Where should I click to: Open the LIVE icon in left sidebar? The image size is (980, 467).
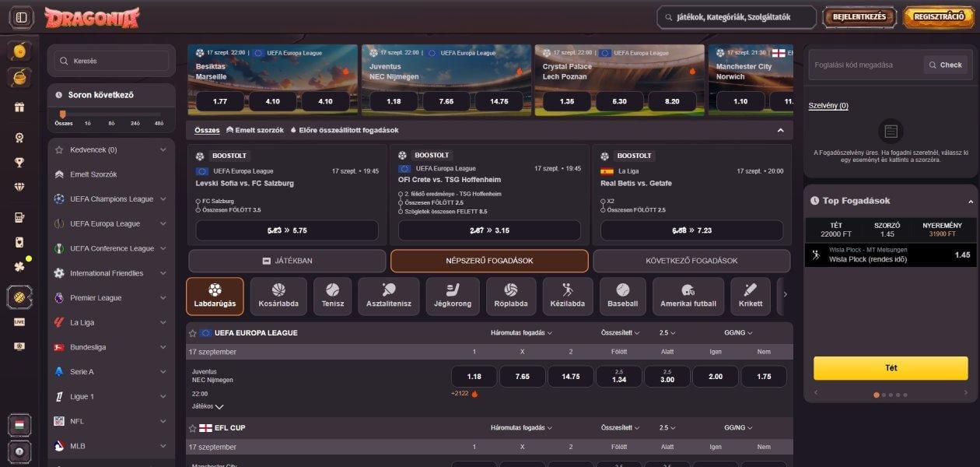19,321
